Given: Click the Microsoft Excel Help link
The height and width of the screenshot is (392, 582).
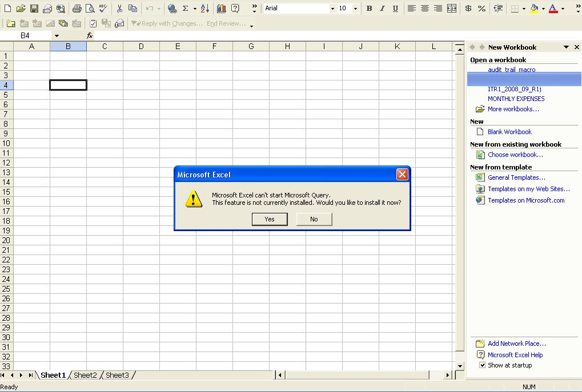Looking at the screenshot, I should (515, 355).
